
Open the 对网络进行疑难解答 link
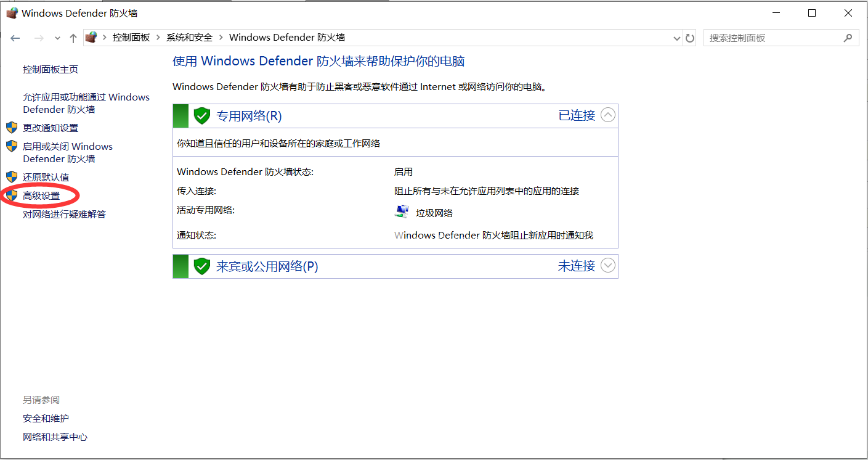(65, 214)
